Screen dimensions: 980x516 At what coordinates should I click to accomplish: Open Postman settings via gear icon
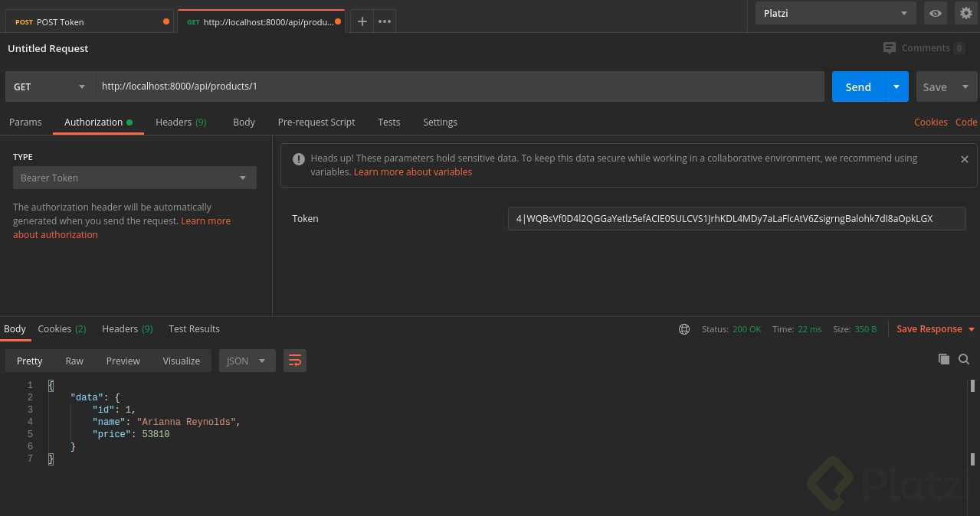(x=965, y=13)
